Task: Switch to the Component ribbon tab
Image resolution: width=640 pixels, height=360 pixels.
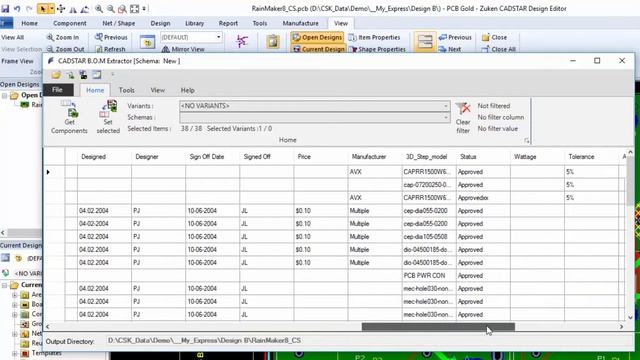Action: (70, 23)
